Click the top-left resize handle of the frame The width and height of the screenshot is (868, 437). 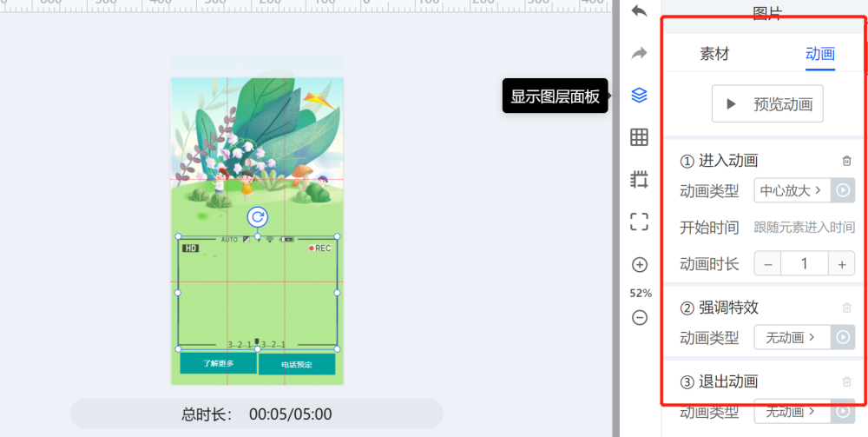point(178,236)
